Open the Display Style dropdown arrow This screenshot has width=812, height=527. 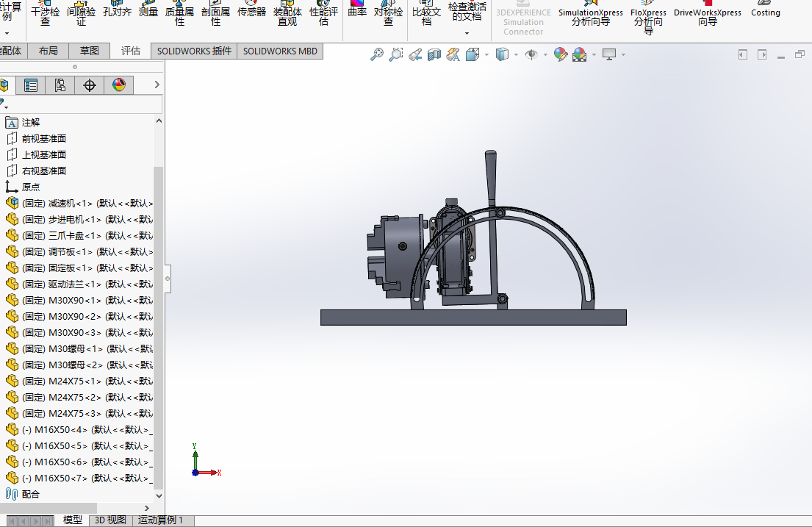click(516, 55)
